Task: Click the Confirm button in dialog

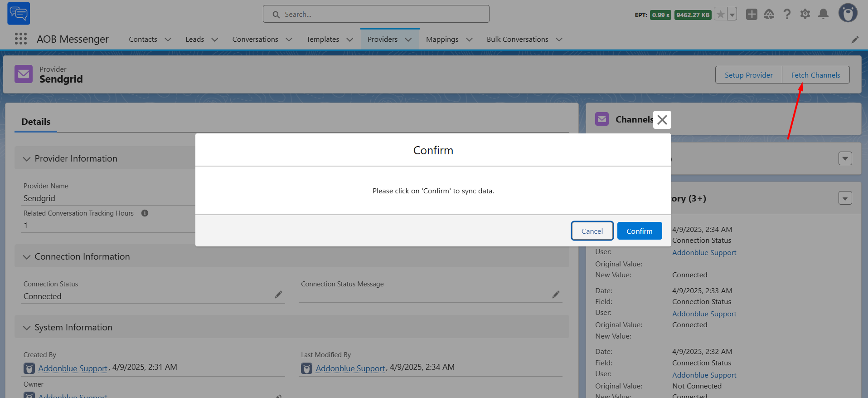Action: [x=640, y=231]
